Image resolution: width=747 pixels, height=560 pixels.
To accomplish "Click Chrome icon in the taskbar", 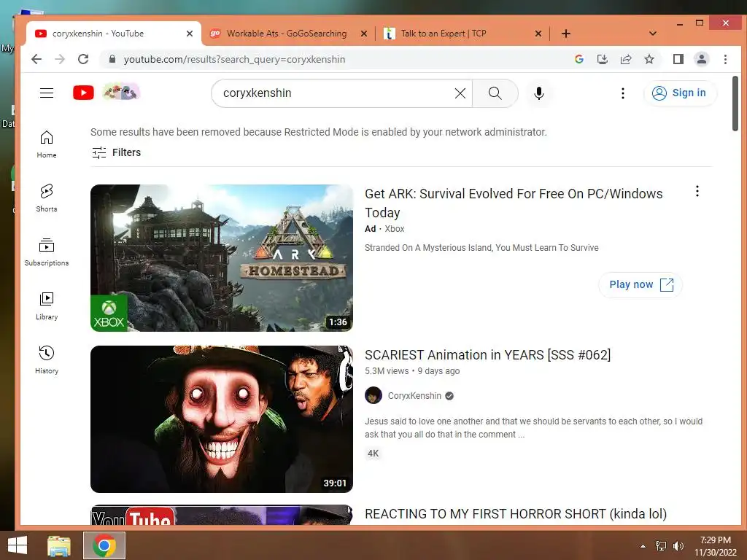I will click(x=104, y=545).
